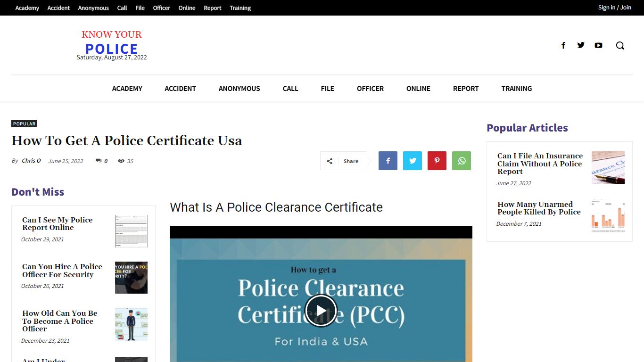Open Can I File An Insurance Claim article
The width and height of the screenshot is (644, 362).
(540, 164)
